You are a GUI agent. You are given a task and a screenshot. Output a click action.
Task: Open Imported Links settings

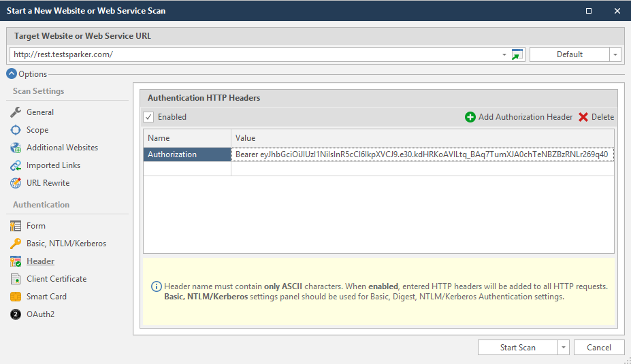[x=53, y=165]
